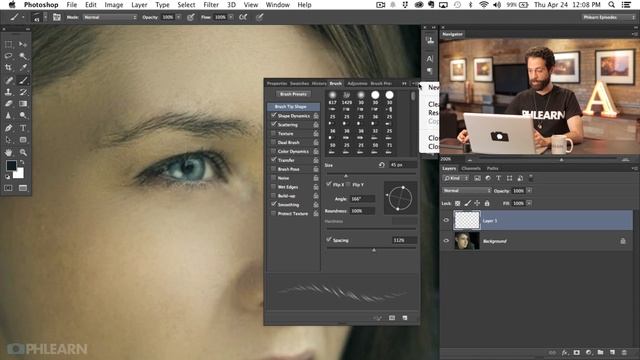Viewport: 640px width, 360px height.
Task: Open Opacity dropdown in options bar
Action: tap(179, 17)
